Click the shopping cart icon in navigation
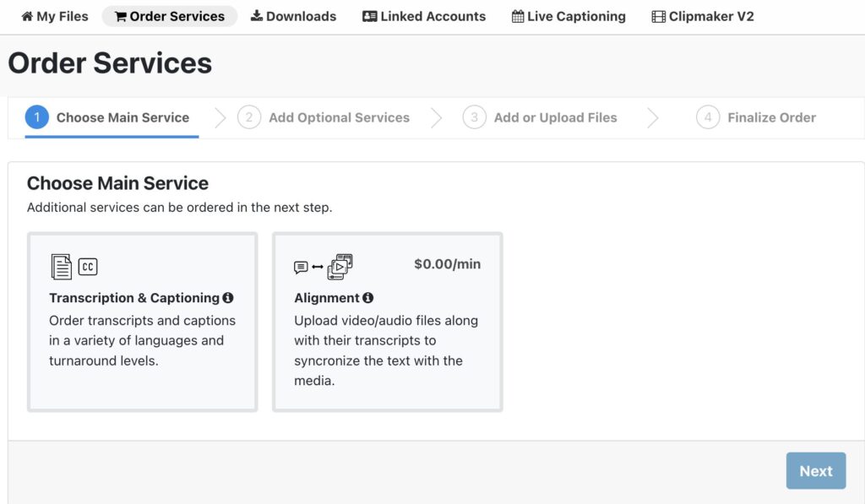 (x=121, y=17)
